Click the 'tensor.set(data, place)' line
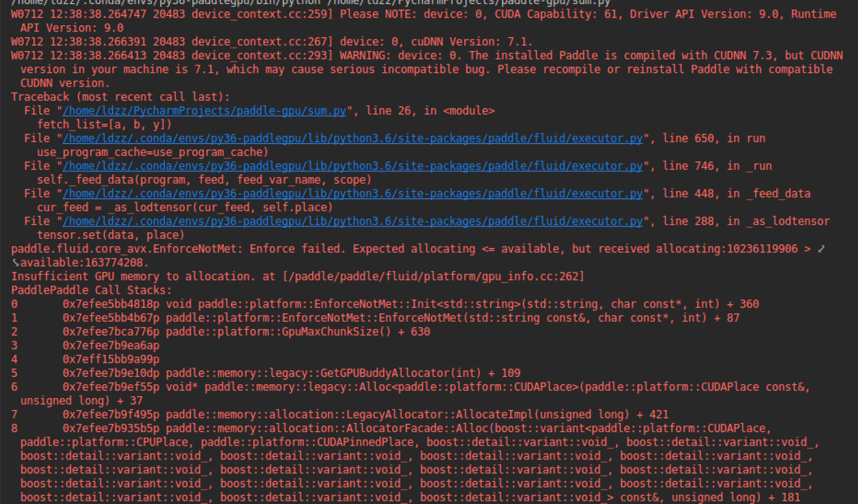 coord(111,235)
